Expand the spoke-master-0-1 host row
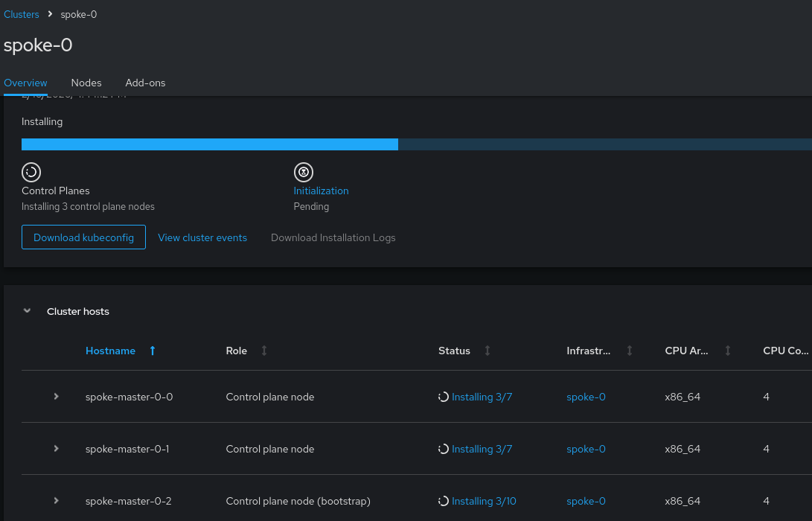 click(x=56, y=449)
